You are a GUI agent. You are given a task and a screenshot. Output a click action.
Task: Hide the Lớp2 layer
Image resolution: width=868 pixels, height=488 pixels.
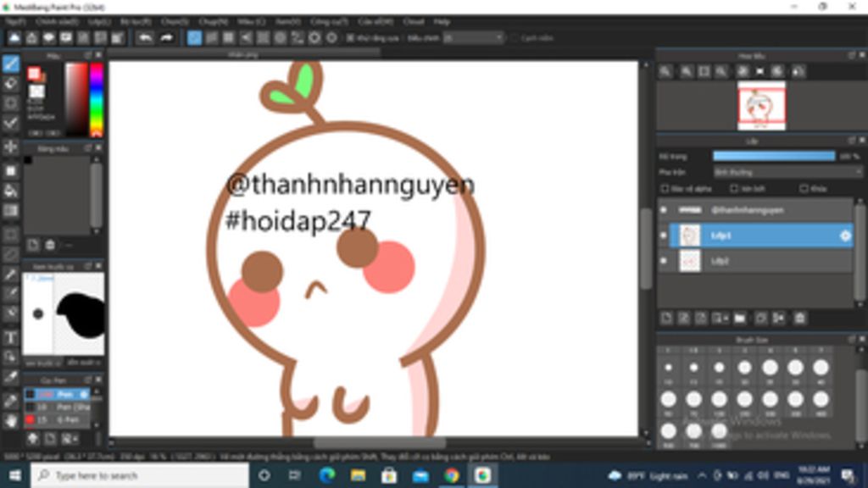(x=664, y=261)
